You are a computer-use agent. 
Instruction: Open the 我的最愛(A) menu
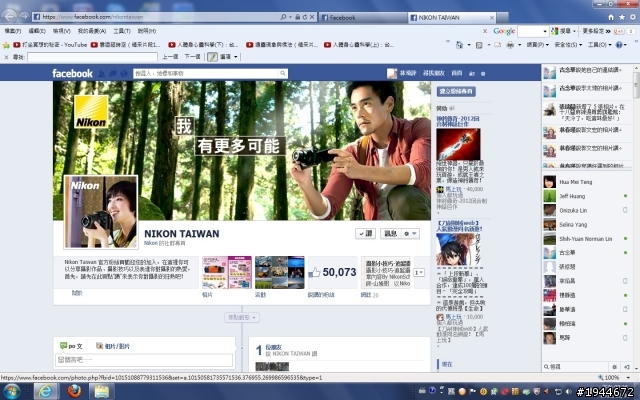92,31
